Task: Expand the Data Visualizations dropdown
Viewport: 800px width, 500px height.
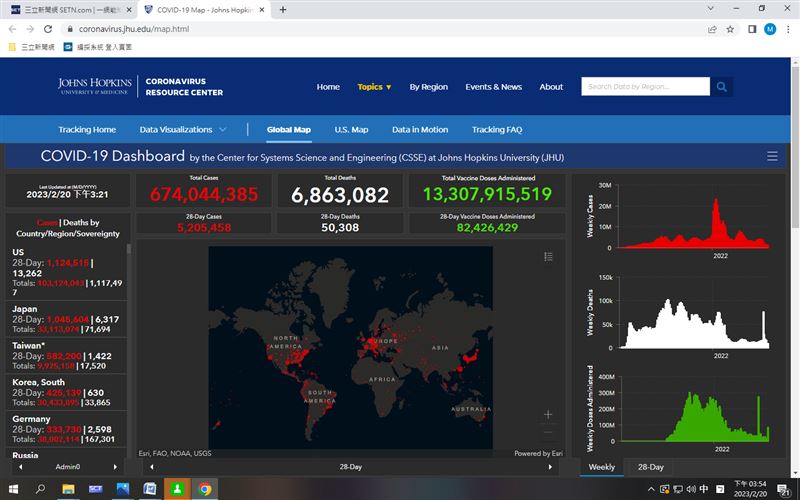Action: [x=183, y=130]
